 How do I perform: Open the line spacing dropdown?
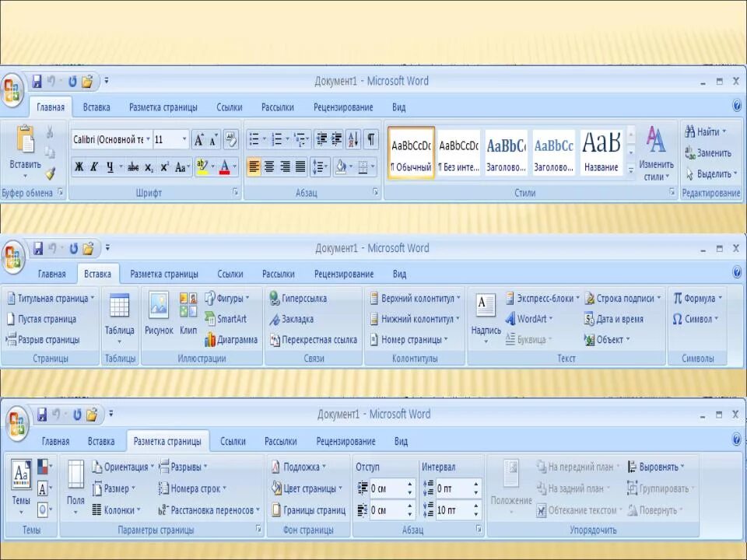(319, 166)
